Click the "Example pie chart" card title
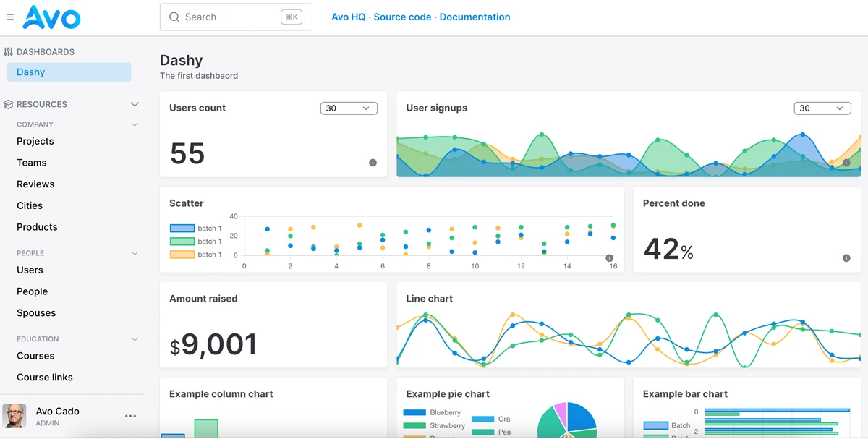 pyautogui.click(x=448, y=394)
